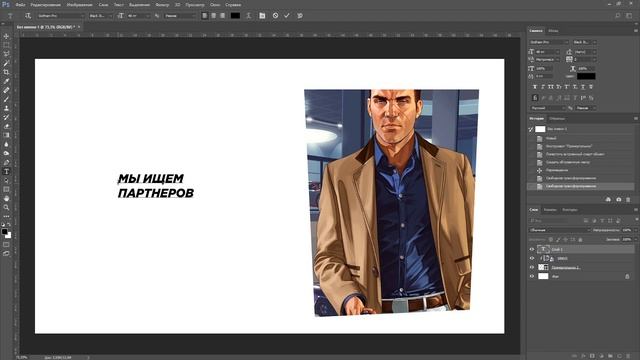640x360 pixels.
Task: Open layer blend mode dropdown
Action: tap(560, 230)
